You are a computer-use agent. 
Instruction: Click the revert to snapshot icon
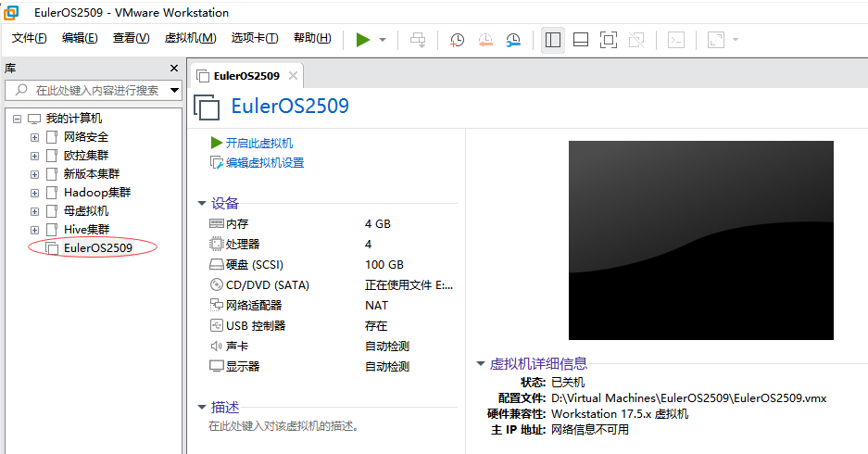coord(485,40)
